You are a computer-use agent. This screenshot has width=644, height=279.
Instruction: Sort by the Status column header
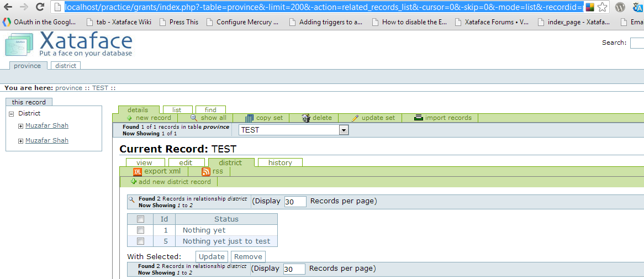[226, 219]
